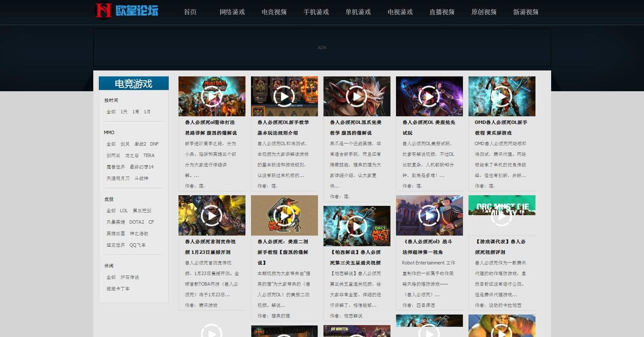Play the 兽人必须死：美服二测 video

pos(284,215)
